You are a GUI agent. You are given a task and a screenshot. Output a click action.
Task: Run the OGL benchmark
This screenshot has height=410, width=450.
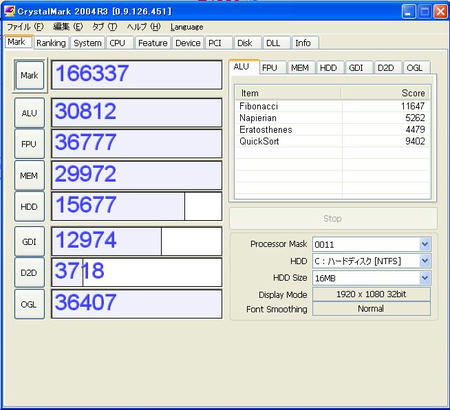coord(29,304)
